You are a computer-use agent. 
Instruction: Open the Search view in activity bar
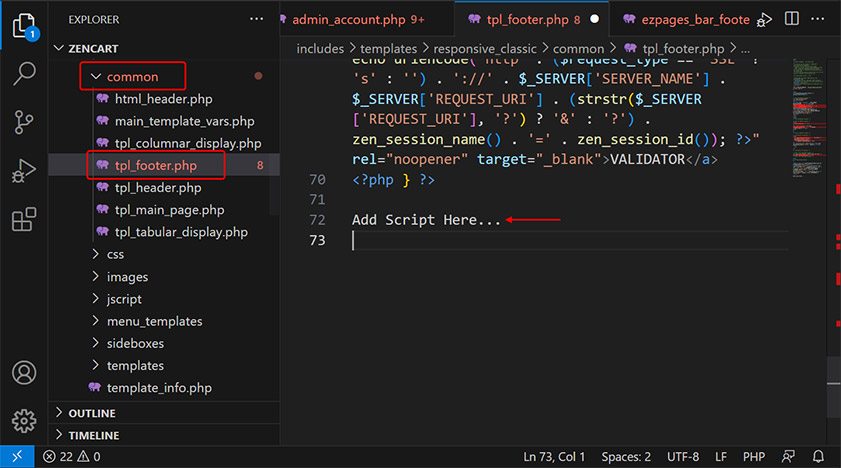click(x=24, y=74)
